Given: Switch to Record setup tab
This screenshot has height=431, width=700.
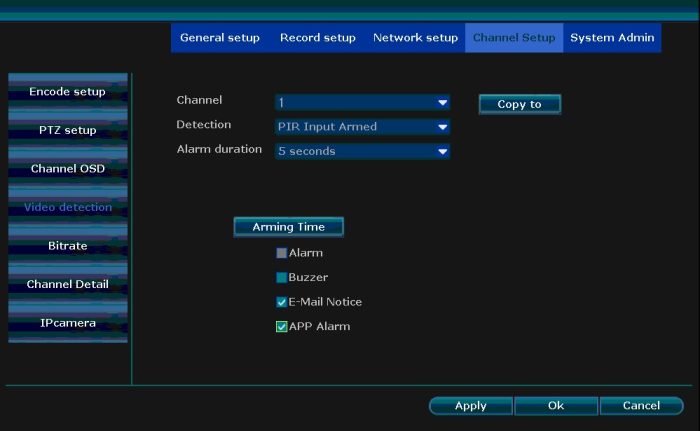Looking at the screenshot, I should (x=317, y=38).
